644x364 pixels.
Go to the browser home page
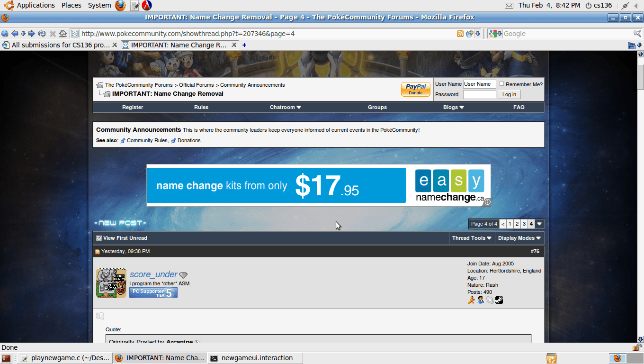pos(63,34)
